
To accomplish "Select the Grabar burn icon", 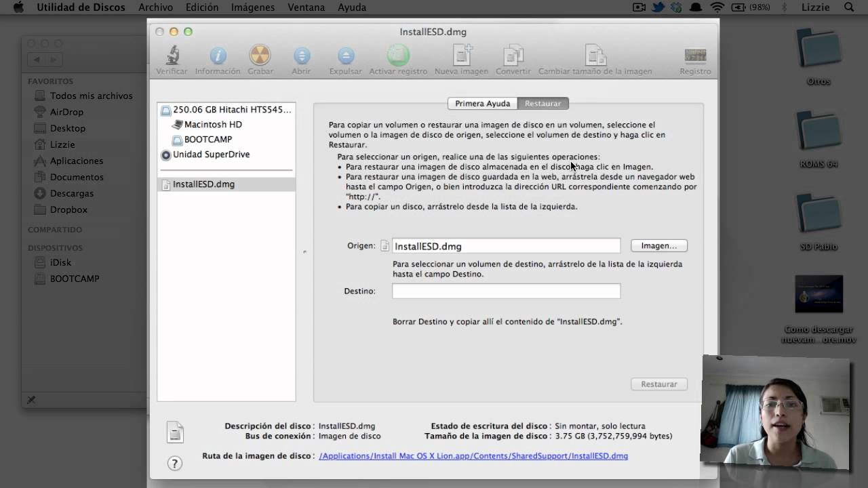I will tap(260, 56).
